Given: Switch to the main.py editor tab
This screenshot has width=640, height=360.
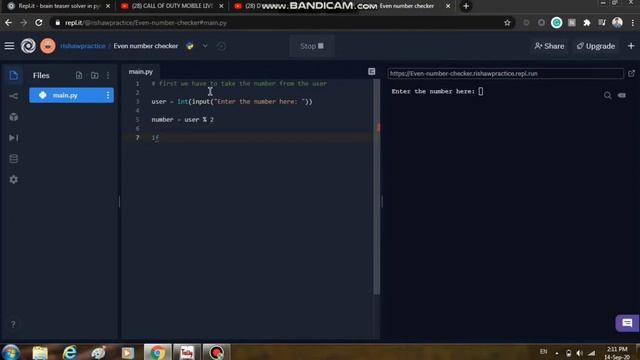Looking at the screenshot, I should [x=141, y=72].
